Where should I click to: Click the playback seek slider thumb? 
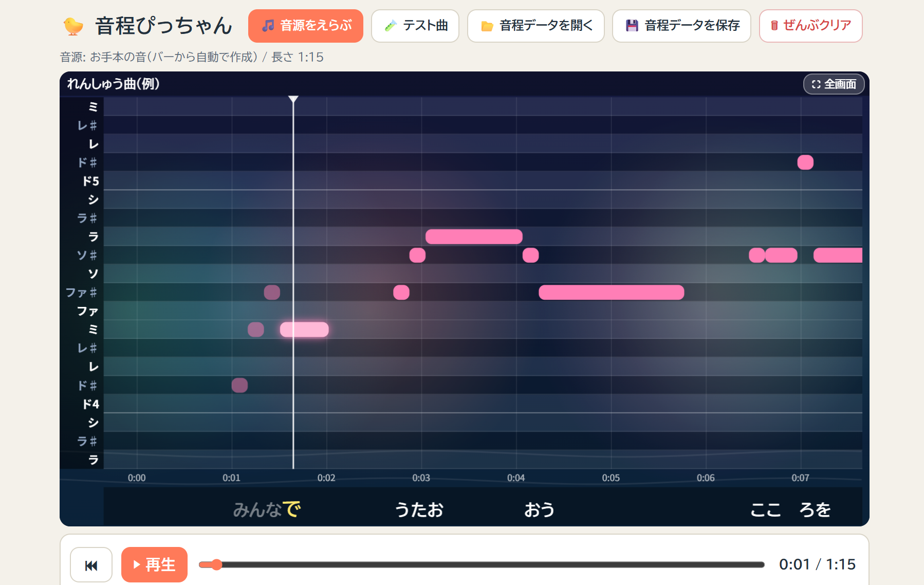[217, 565]
